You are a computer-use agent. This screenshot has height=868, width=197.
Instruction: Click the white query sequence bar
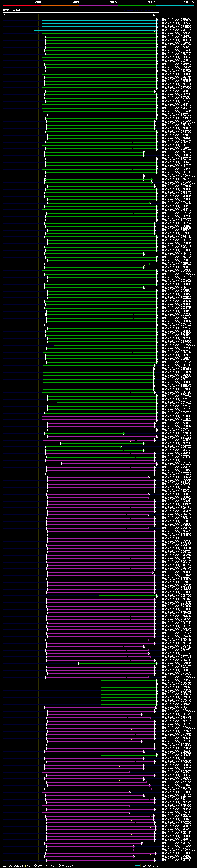tap(81, 13)
